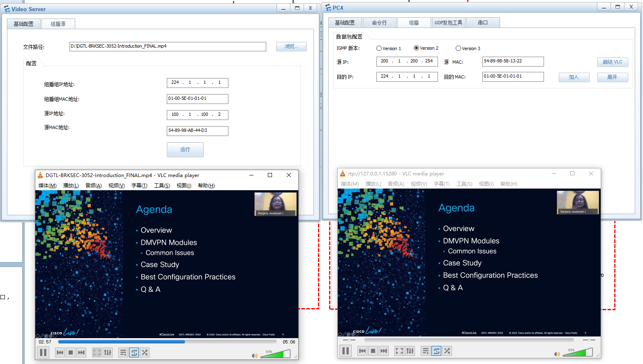Screen dimensions: 643x364
Task: Toggle shuffle in left VLC player
Action: pyautogui.click(x=145, y=352)
